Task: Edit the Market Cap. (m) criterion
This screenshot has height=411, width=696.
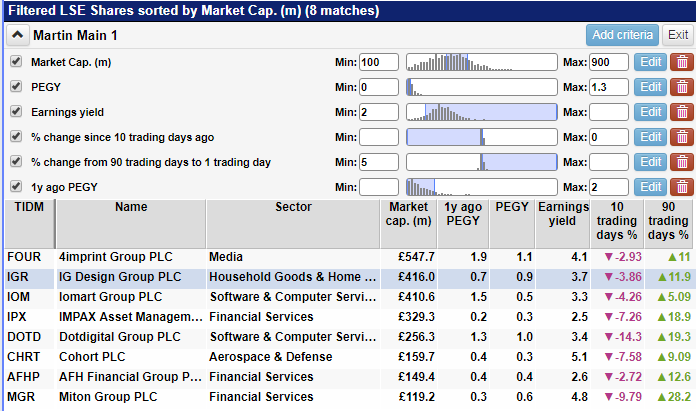Action: 650,62
